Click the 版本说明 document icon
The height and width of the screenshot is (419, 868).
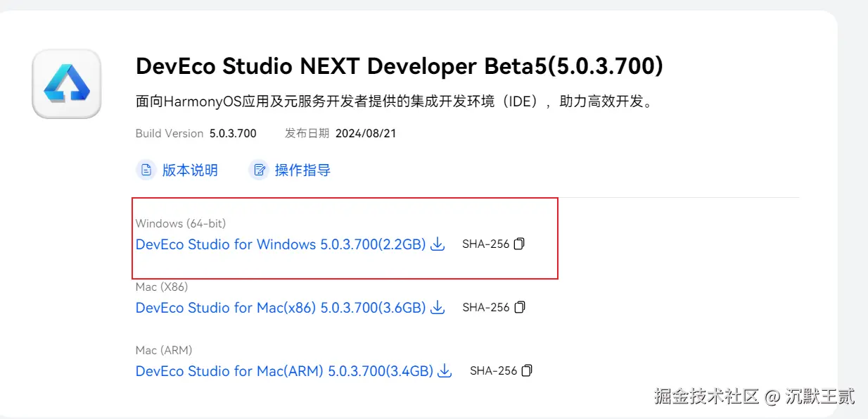click(x=146, y=170)
